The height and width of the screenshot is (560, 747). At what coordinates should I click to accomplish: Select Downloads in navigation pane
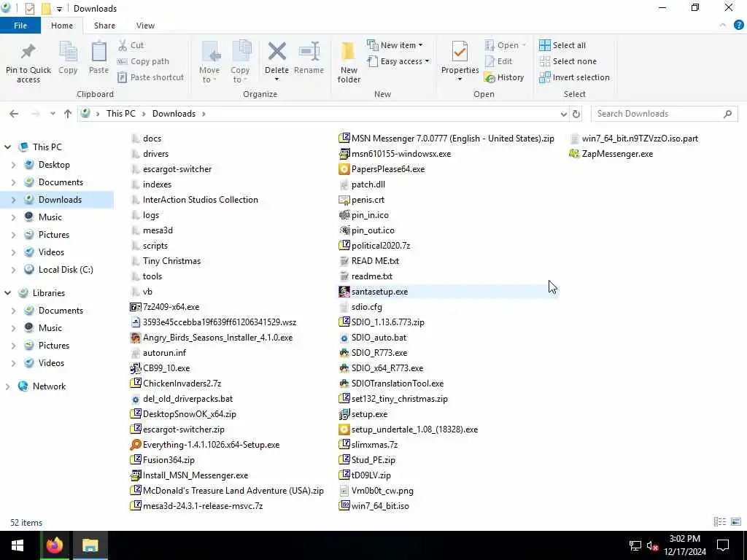pyautogui.click(x=60, y=200)
